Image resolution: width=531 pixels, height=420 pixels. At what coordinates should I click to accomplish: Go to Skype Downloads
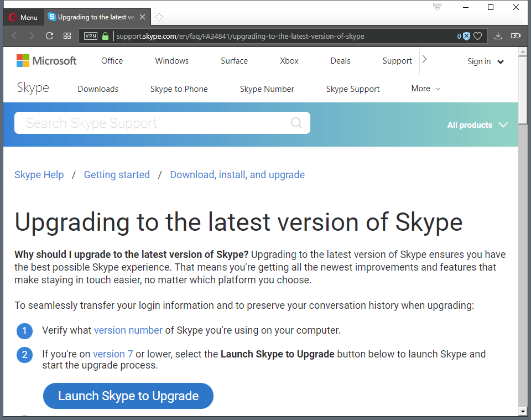98,89
